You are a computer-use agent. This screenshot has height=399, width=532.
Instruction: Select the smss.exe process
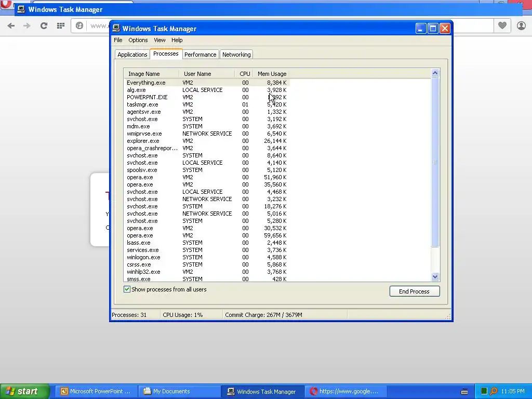pos(207,279)
